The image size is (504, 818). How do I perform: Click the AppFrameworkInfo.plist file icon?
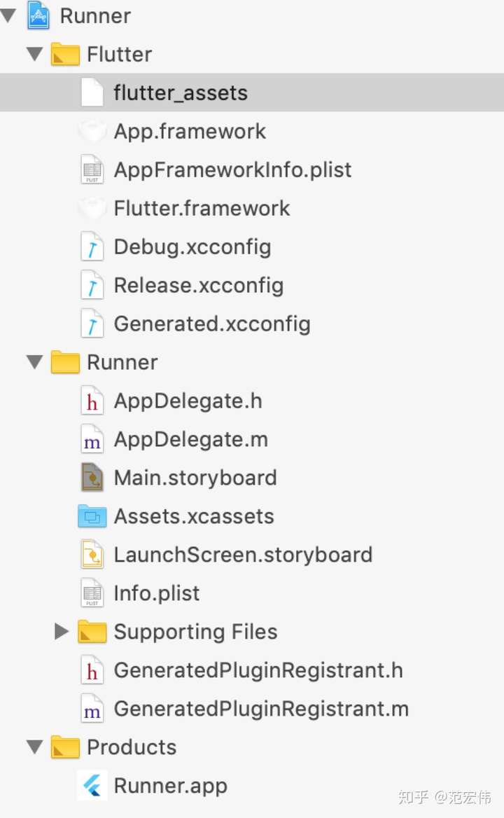click(92, 169)
